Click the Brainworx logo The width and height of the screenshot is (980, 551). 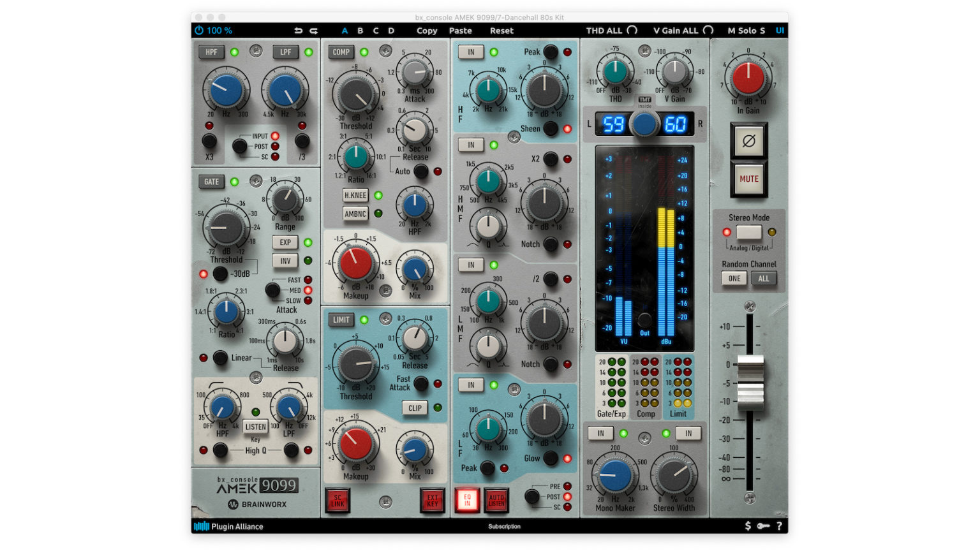tap(257, 504)
